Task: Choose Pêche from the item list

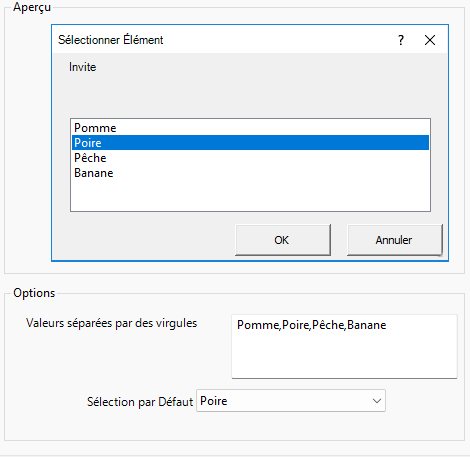Action: pos(250,158)
